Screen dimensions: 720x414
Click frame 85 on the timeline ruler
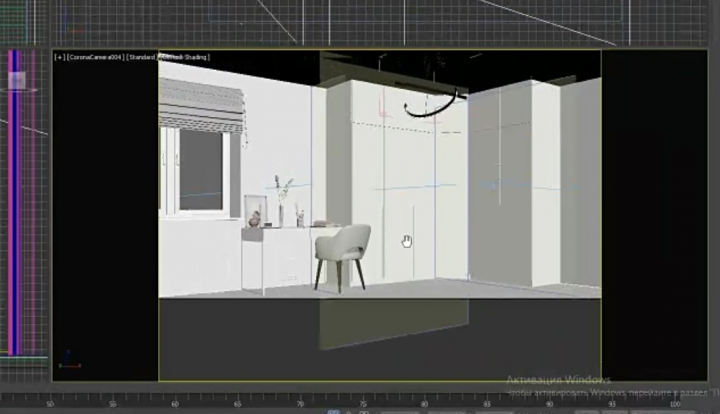point(487,404)
